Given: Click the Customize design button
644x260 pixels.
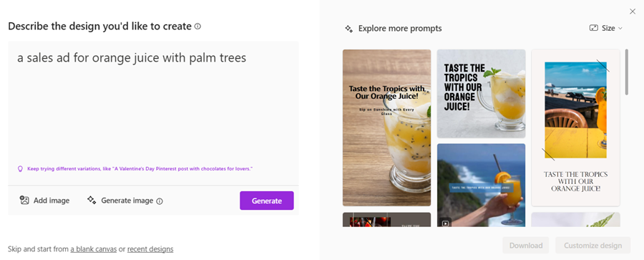Looking at the screenshot, I should [x=592, y=246].
